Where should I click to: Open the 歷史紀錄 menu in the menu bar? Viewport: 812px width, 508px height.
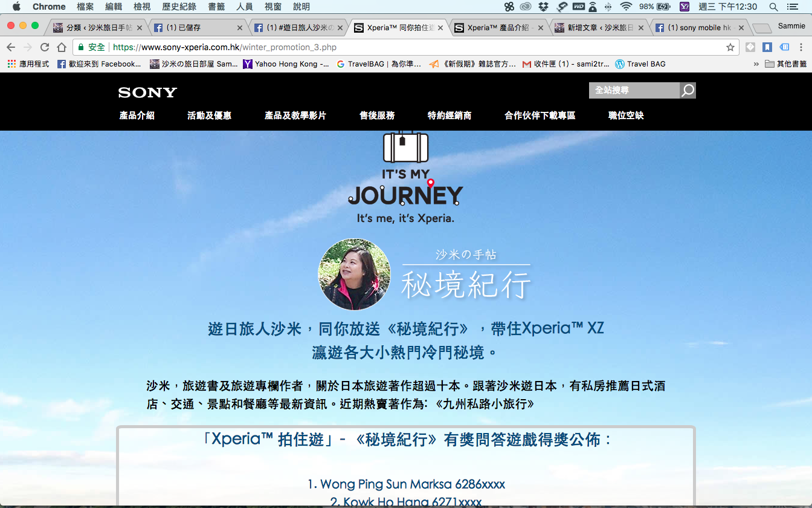(x=179, y=7)
